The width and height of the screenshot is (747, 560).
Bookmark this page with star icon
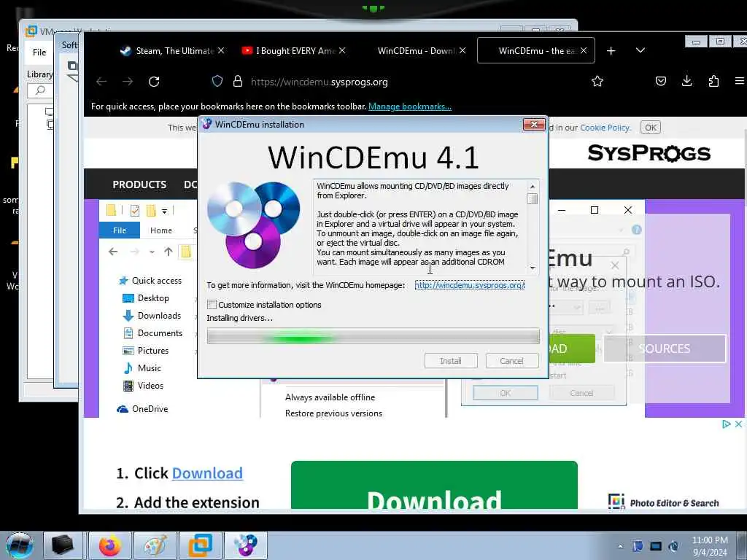coord(597,82)
